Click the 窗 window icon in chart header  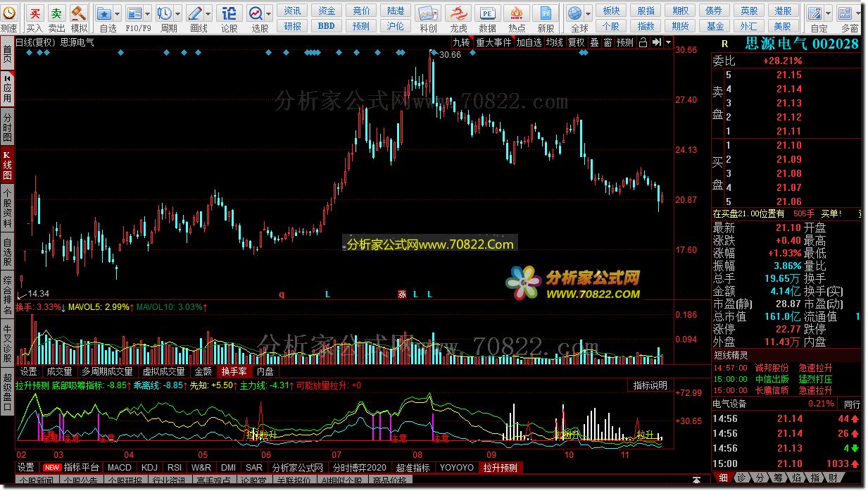click(x=607, y=42)
